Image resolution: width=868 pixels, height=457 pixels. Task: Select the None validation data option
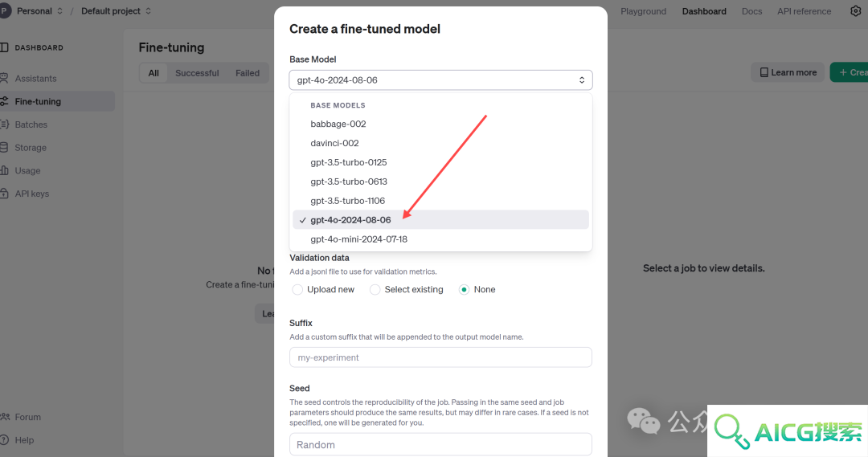tap(464, 289)
